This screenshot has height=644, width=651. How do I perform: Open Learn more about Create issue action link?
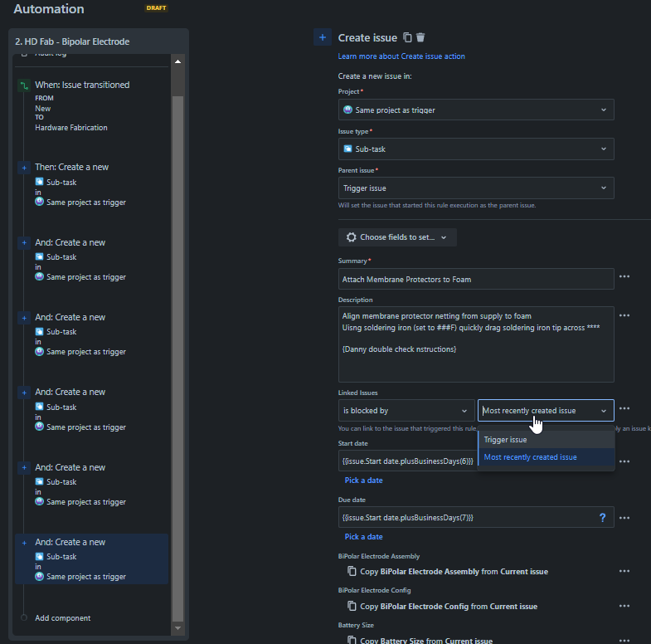(x=401, y=56)
